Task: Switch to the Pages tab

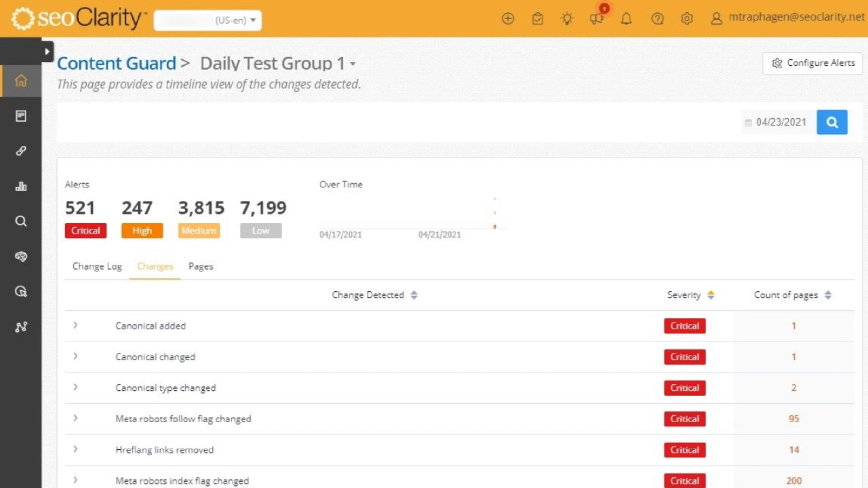Action: point(201,266)
